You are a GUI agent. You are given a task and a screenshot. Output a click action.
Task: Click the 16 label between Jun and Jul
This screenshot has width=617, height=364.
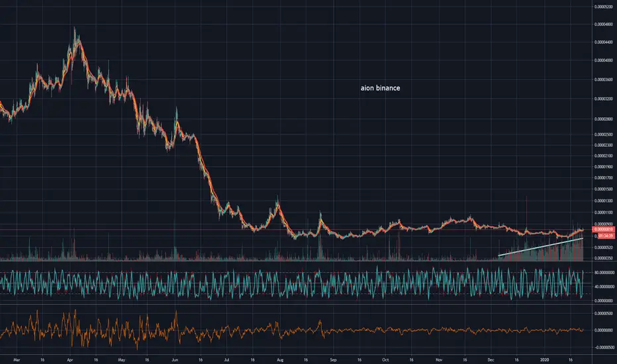click(x=201, y=359)
